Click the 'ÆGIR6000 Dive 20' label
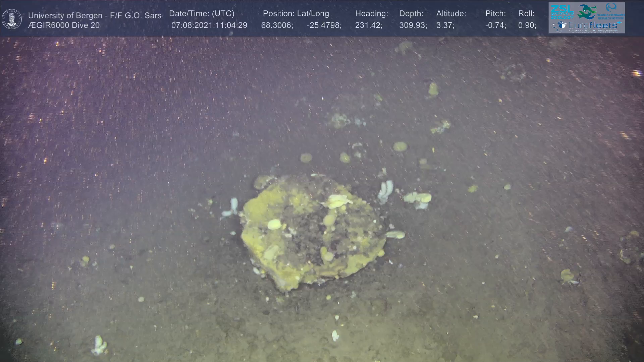644x362 pixels. (x=64, y=25)
